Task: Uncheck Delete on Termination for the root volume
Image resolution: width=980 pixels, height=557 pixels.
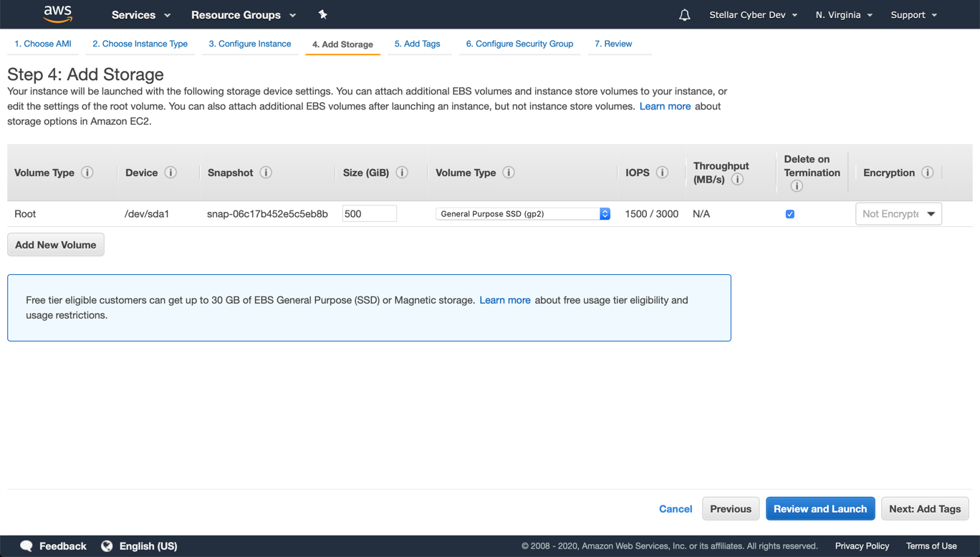Action: coord(789,213)
